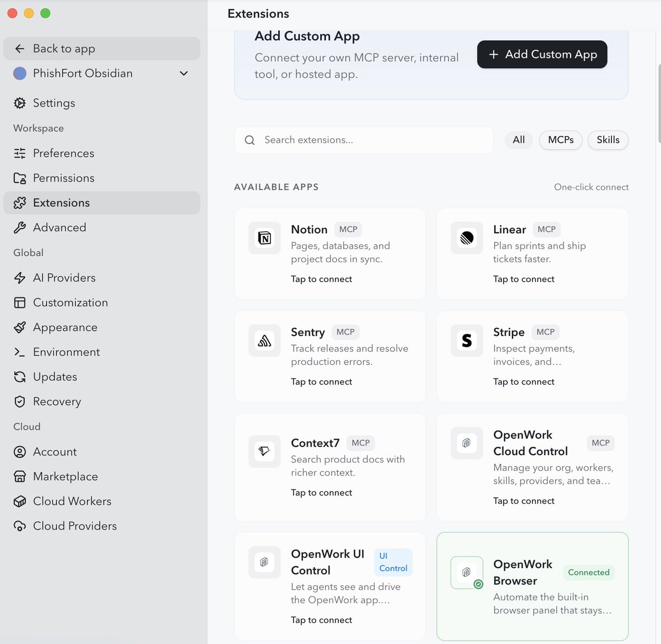Open Preferences in the sidebar
The width and height of the screenshot is (661, 644).
point(102,153)
